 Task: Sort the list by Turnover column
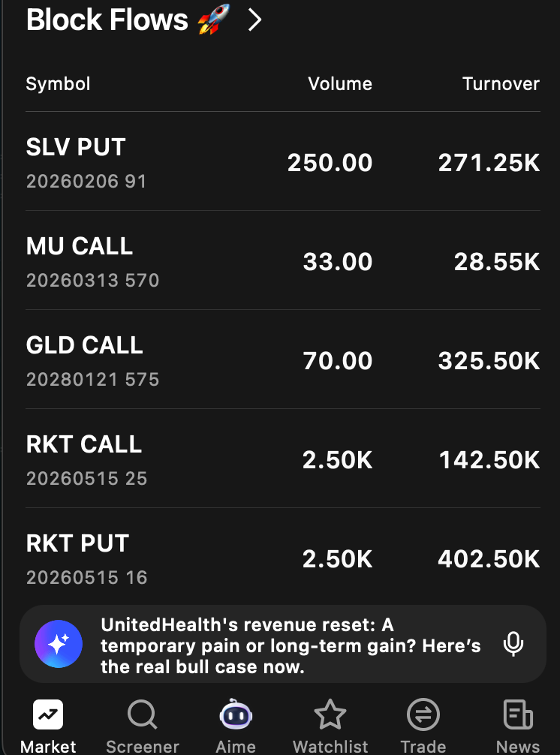point(501,83)
